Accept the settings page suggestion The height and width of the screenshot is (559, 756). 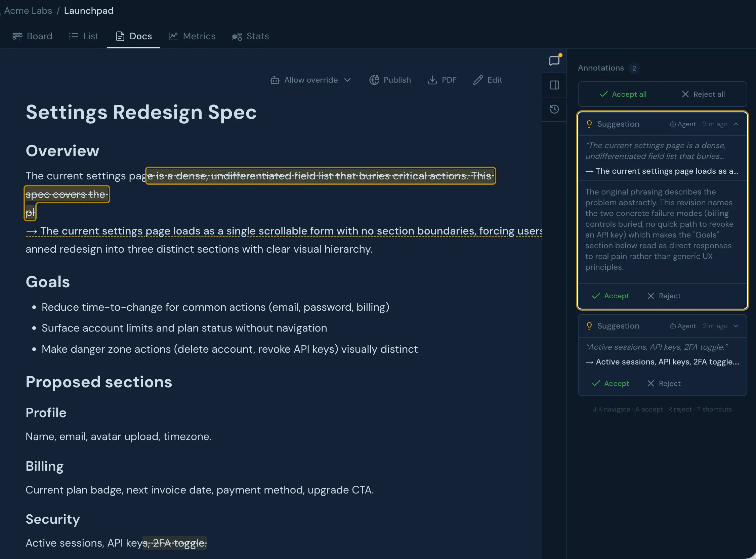(x=610, y=296)
